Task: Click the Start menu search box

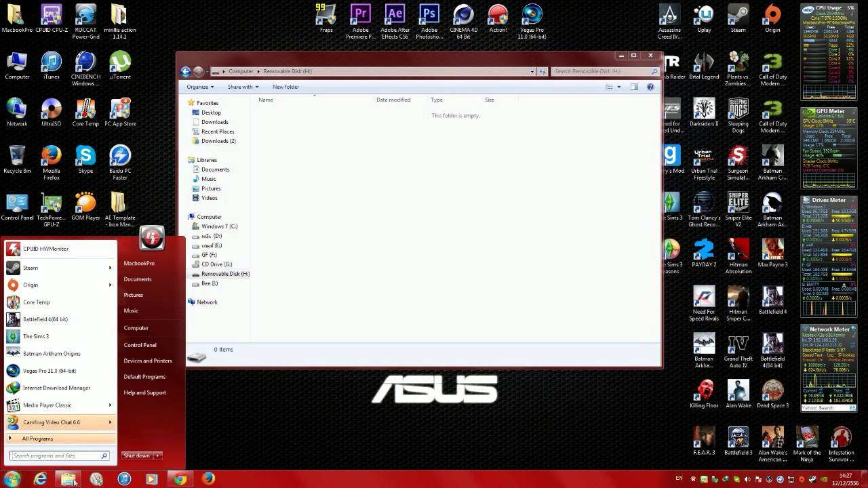Action: point(59,455)
